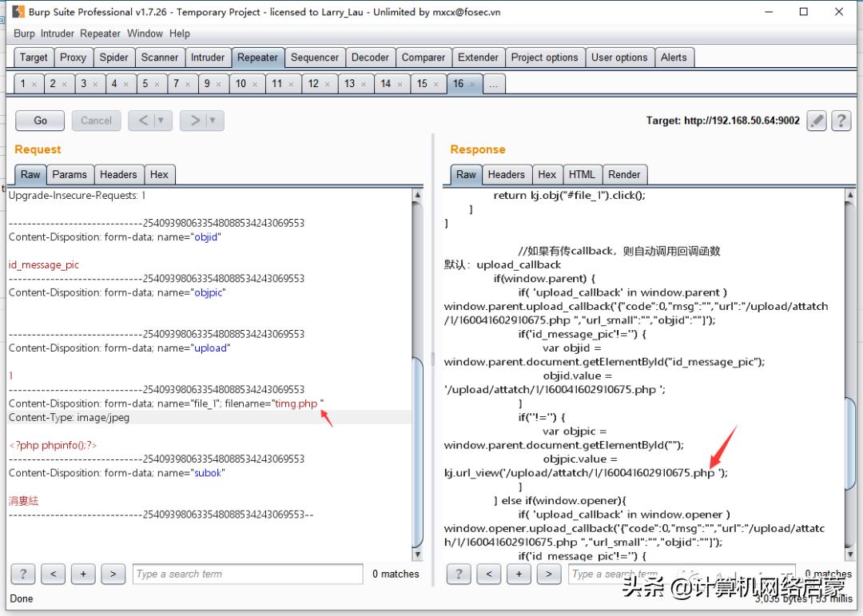This screenshot has height=616, width=863.
Task: Switch to the Intruder tool tab
Action: tap(208, 58)
